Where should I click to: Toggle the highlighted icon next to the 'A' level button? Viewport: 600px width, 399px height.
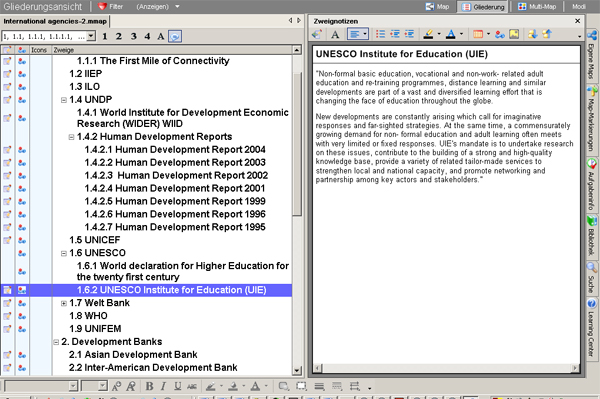click(175, 36)
